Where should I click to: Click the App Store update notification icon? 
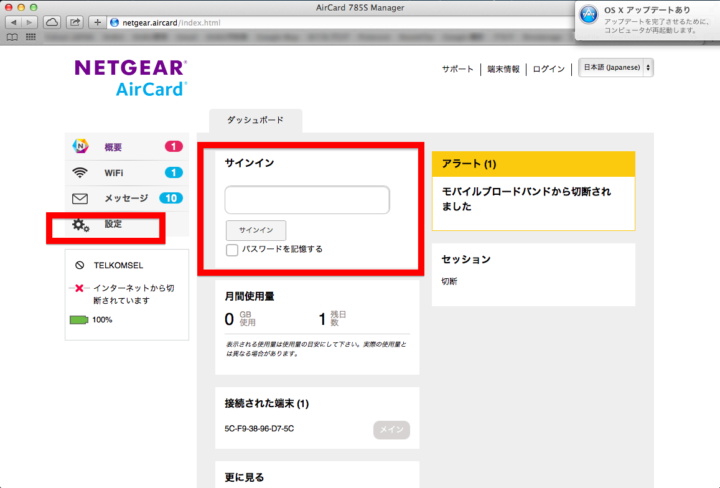pyautogui.click(x=589, y=15)
